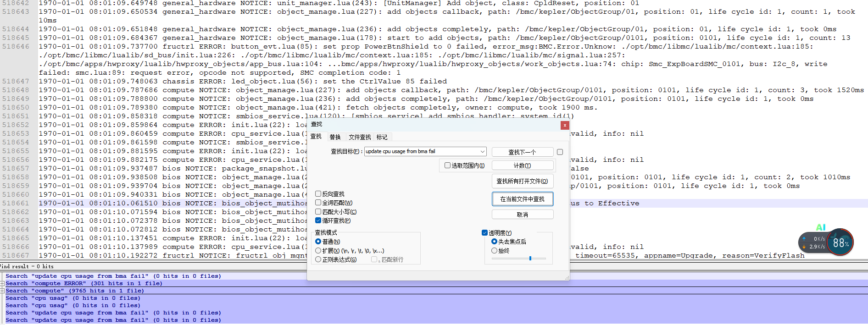The width and height of the screenshot is (868, 325).
Task: Click the green AI floating icon
Action: pyautogui.click(x=821, y=227)
